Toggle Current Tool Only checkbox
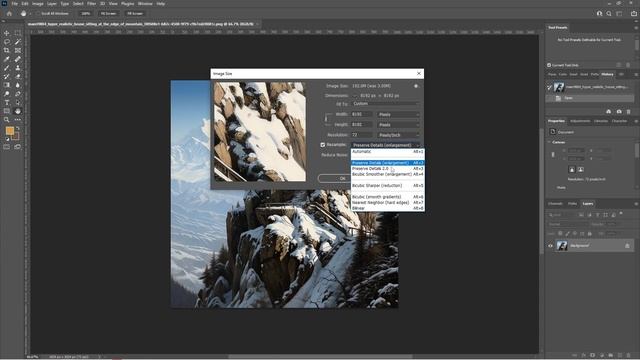 point(549,65)
